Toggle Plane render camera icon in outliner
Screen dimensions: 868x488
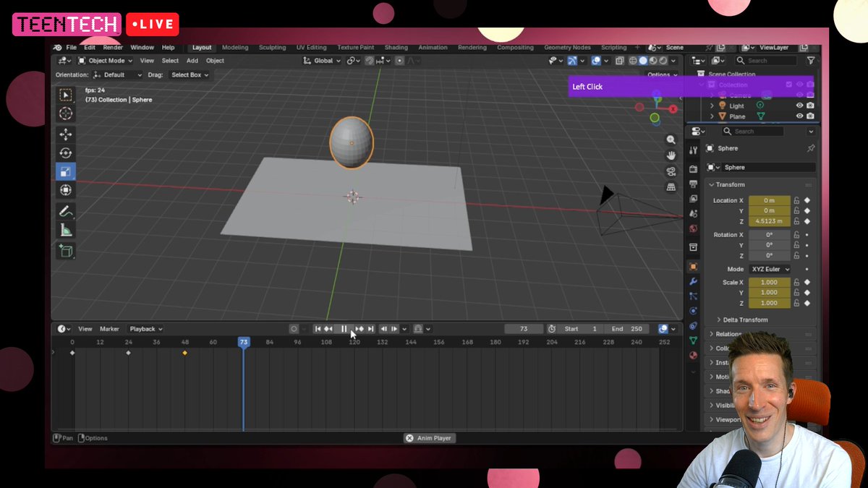pos(810,116)
